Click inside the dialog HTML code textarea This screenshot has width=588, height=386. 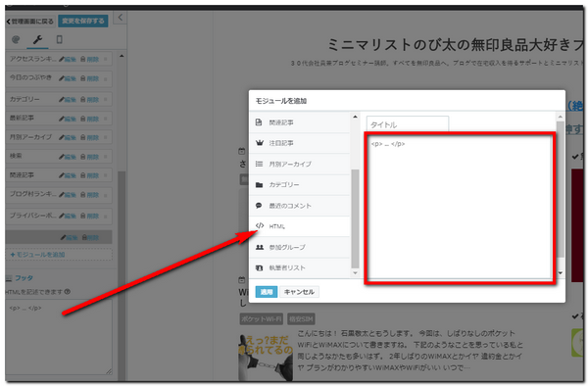point(460,208)
